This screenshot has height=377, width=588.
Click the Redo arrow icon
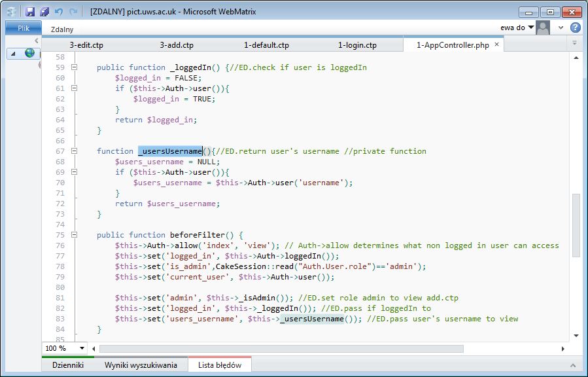point(73,12)
